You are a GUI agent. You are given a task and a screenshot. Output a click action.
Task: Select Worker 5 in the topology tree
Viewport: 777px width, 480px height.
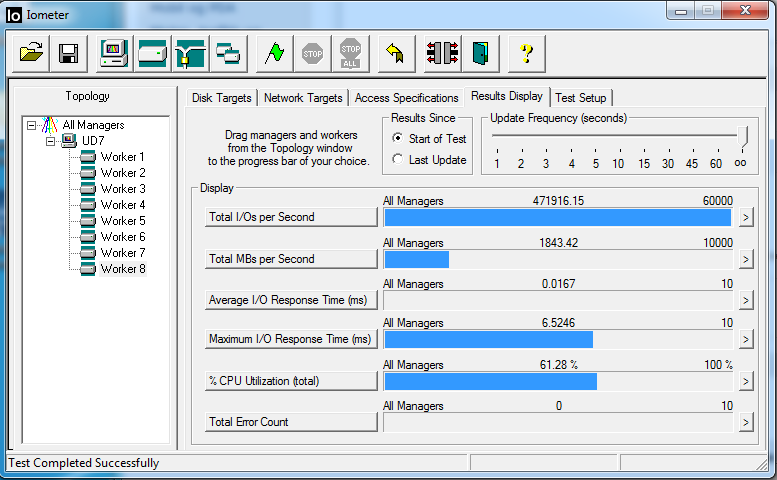123,221
